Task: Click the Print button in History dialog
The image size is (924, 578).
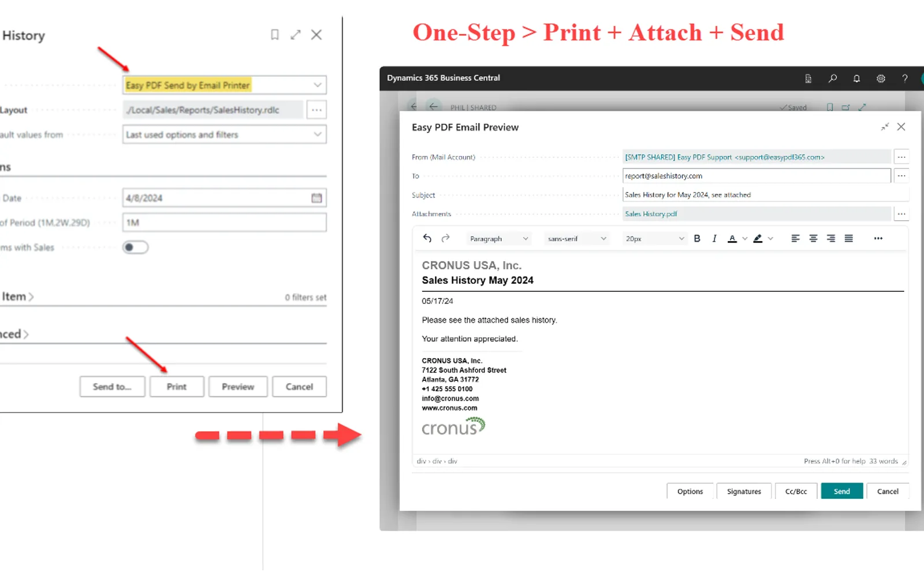Action: point(177,387)
